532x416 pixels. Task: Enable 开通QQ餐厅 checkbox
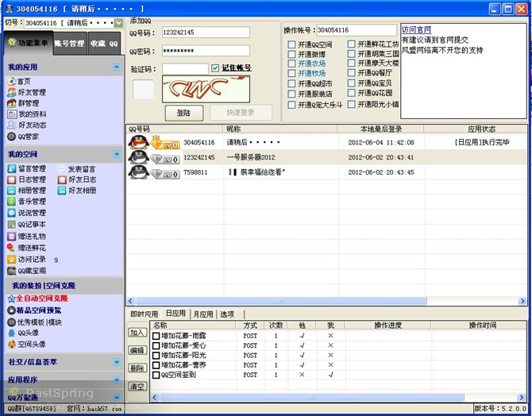point(352,73)
